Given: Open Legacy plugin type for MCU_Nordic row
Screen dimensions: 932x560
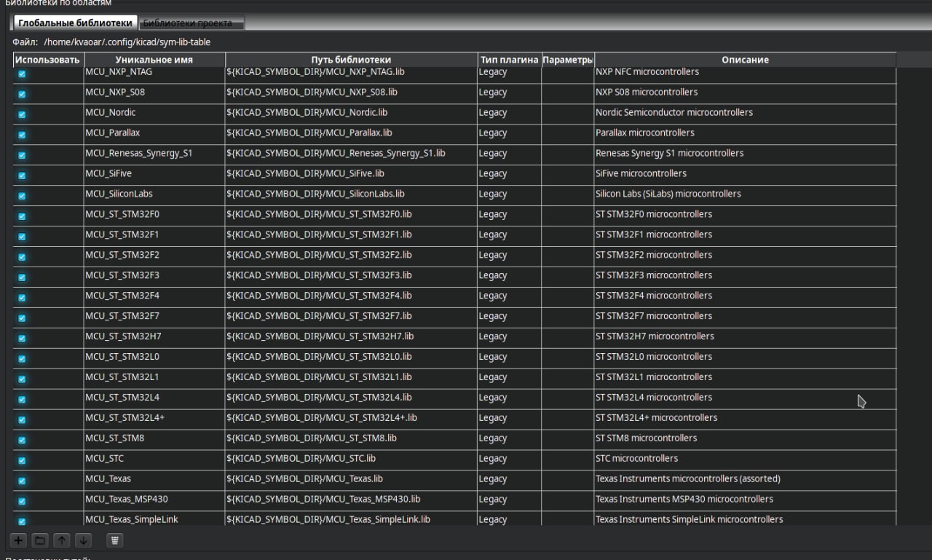Looking at the screenshot, I should pyautogui.click(x=510, y=114).
